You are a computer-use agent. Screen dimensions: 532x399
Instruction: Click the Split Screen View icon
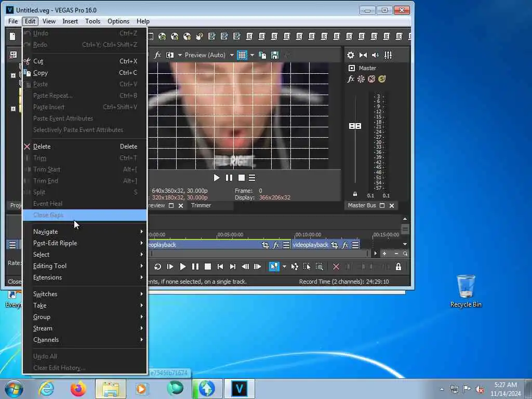170,55
